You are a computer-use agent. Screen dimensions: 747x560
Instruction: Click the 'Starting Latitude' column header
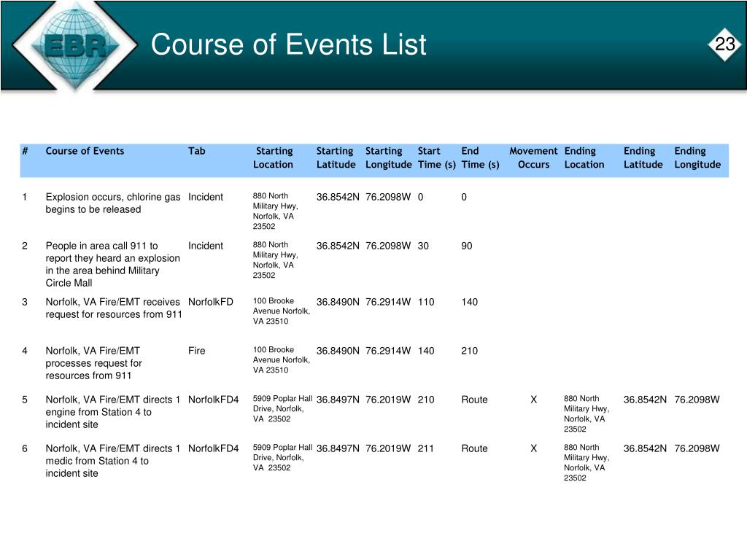tap(336, 157)
